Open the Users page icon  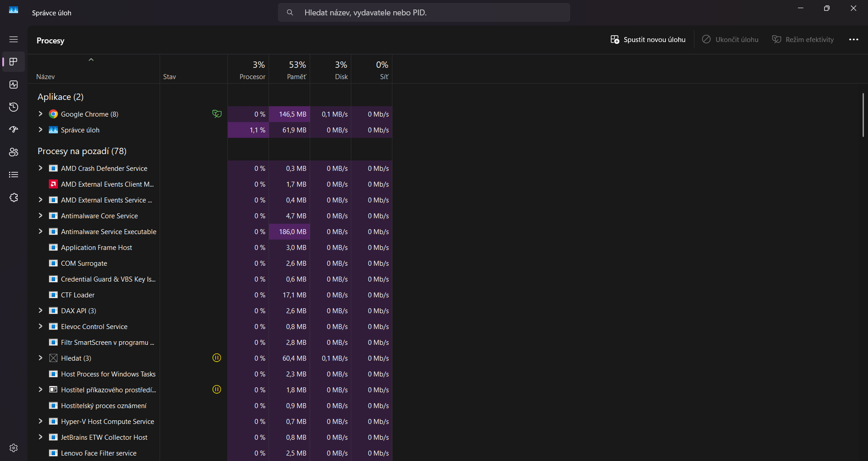click(x=14, y=152)
